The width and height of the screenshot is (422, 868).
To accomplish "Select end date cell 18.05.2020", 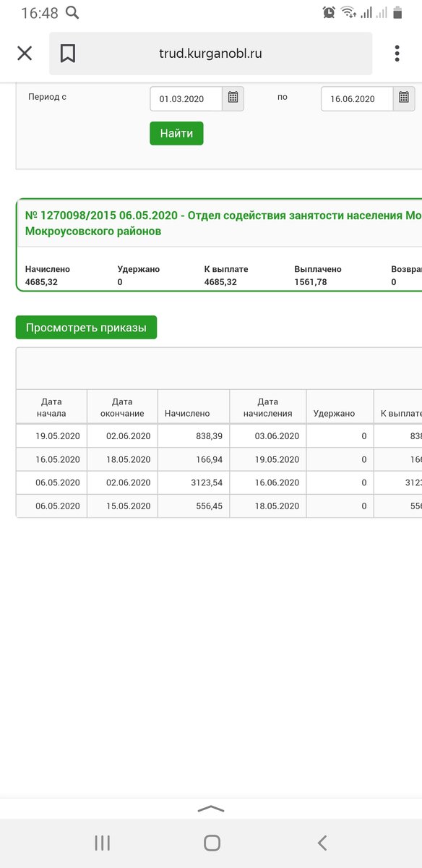I will tap(122, 459).
